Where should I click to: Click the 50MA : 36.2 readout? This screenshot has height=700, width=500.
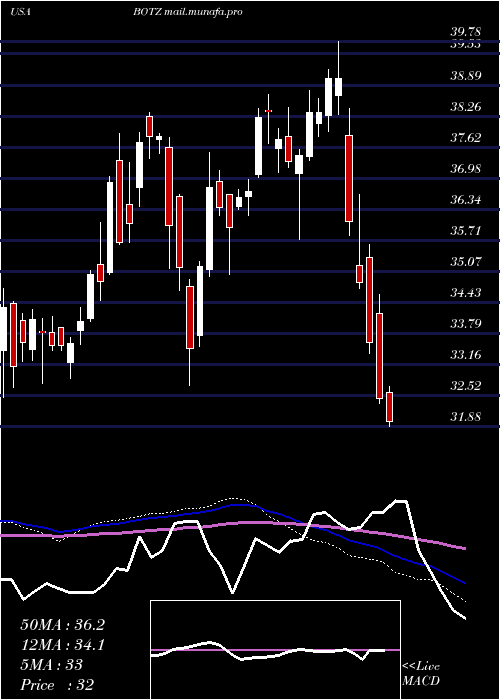tap(62, 625)
